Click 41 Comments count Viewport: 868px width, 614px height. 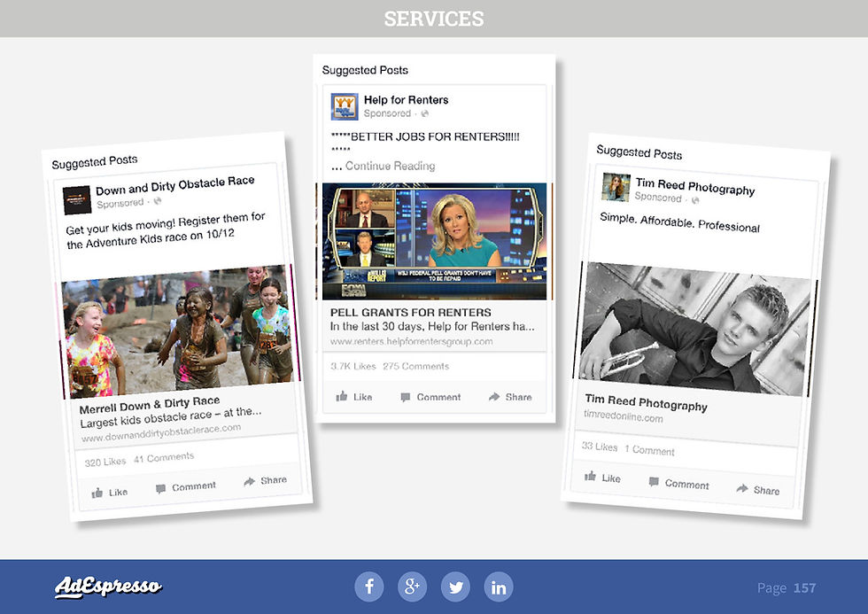164,458
